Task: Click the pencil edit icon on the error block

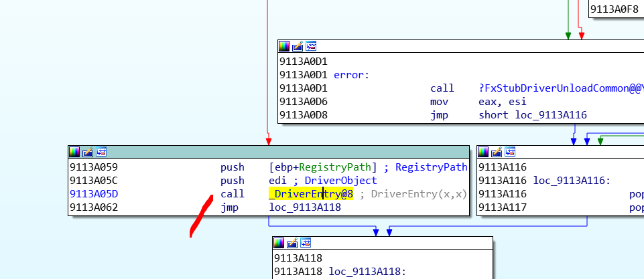Action: tap(298, 46)
